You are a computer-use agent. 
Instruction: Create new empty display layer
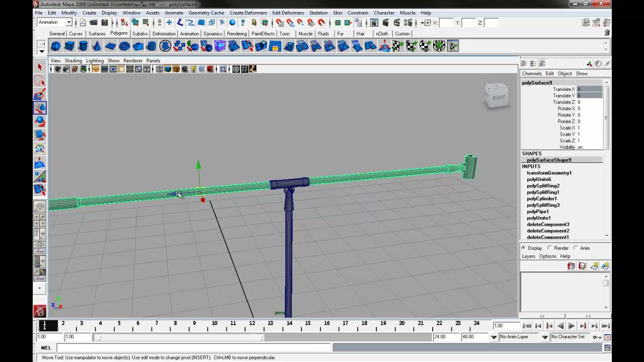(594, 266)
